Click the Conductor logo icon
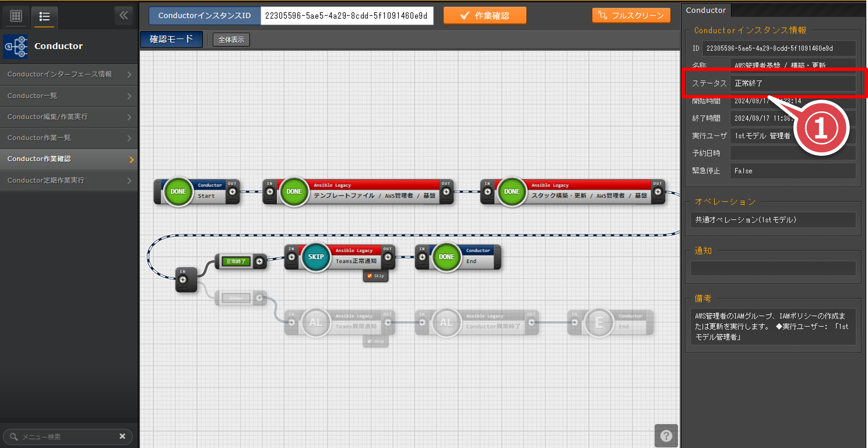Image resolution: width=868 pixels, height=448 pixels. (16, 46)
